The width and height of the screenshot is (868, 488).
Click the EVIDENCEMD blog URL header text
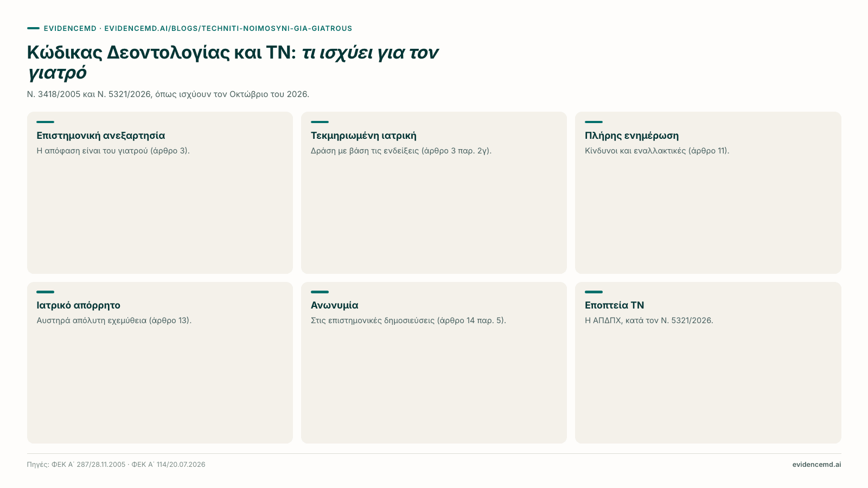pos(198,28)
